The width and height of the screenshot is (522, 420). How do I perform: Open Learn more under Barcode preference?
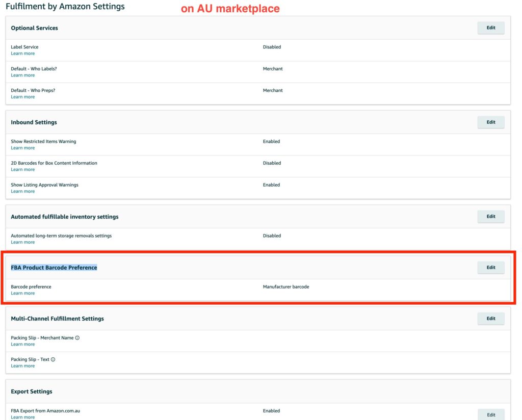click(x=23, y=293)
